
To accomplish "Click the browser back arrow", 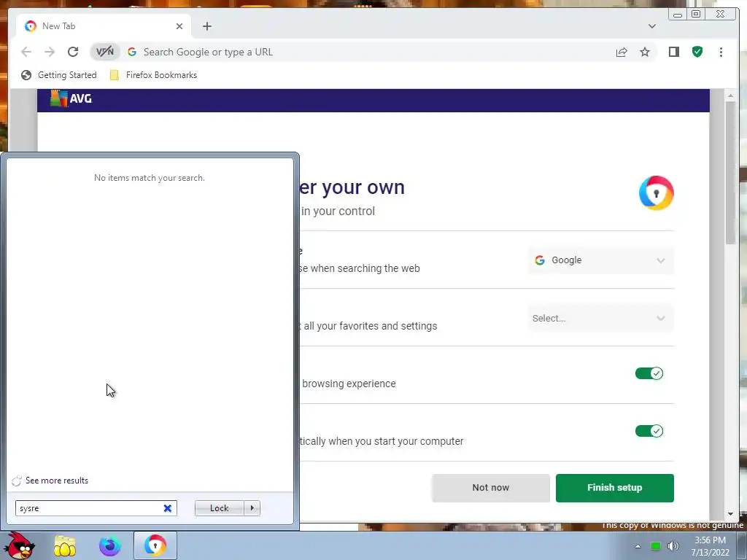I will 26,52.
